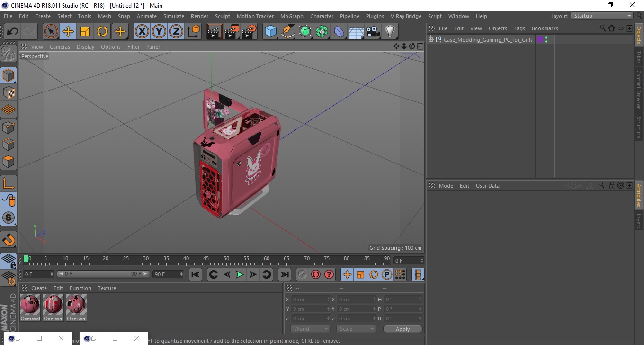Switch to the Content Browser tab

(x=639, y=89)
